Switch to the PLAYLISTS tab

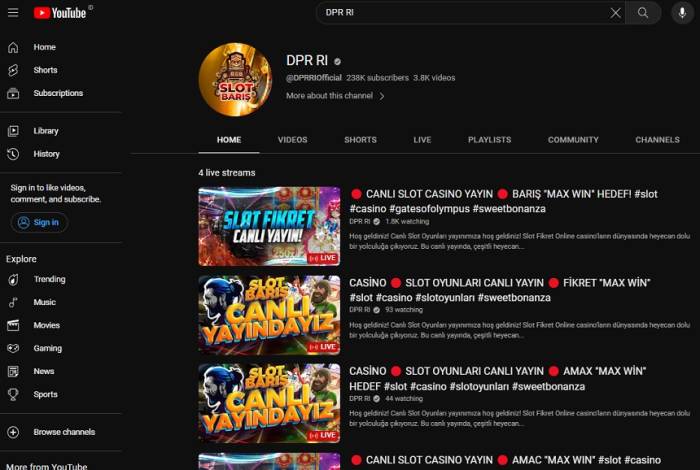(x=490, y=140)
